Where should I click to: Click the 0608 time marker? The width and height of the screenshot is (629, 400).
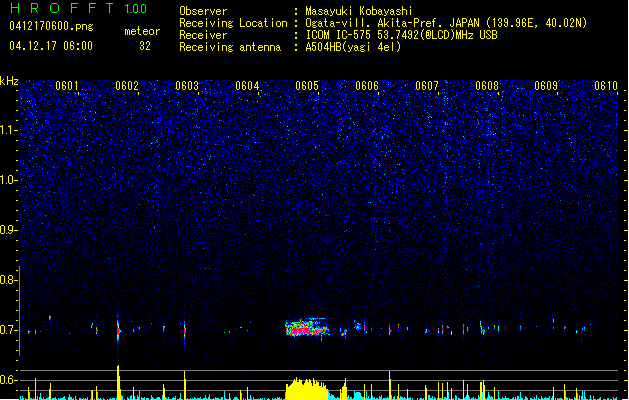[x=487, y=86]
